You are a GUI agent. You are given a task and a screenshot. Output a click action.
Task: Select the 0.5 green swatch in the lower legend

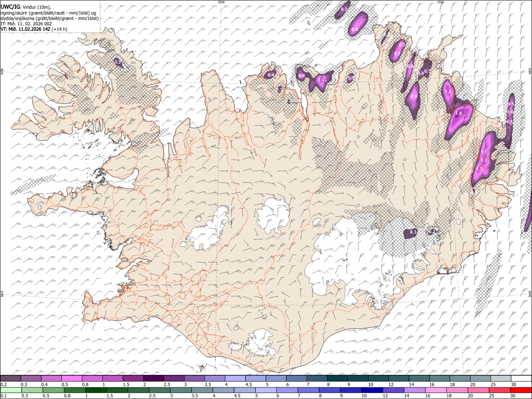click(53, 390)
